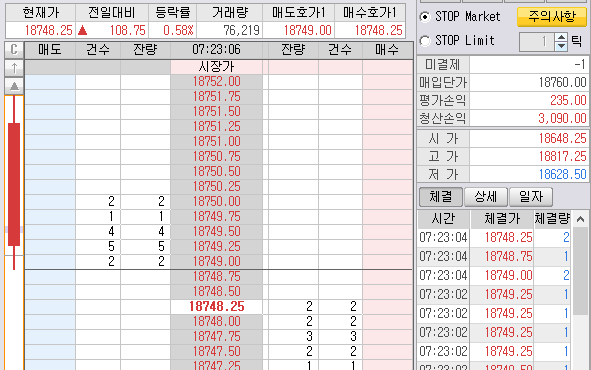The width and height of the screenshot is (591, 370).
Task: Click the red candlestick chart bar
Action: [x=14, y=184]
